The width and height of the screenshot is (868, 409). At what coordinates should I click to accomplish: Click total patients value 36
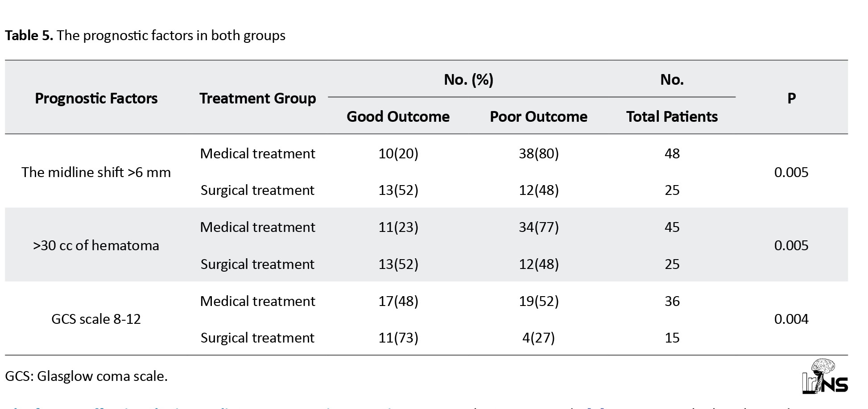(x=672, y=301)
